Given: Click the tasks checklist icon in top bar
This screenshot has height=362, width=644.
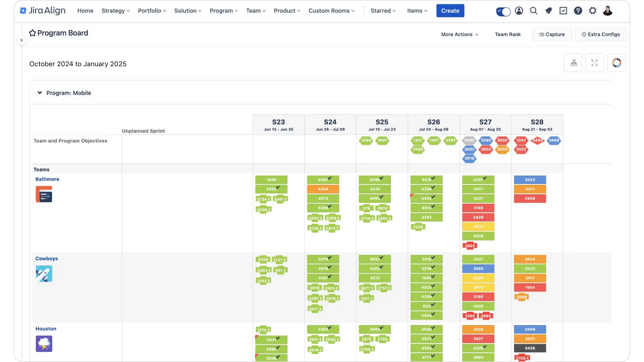Looking at the screenshot, I should click(x=563, y=10).
